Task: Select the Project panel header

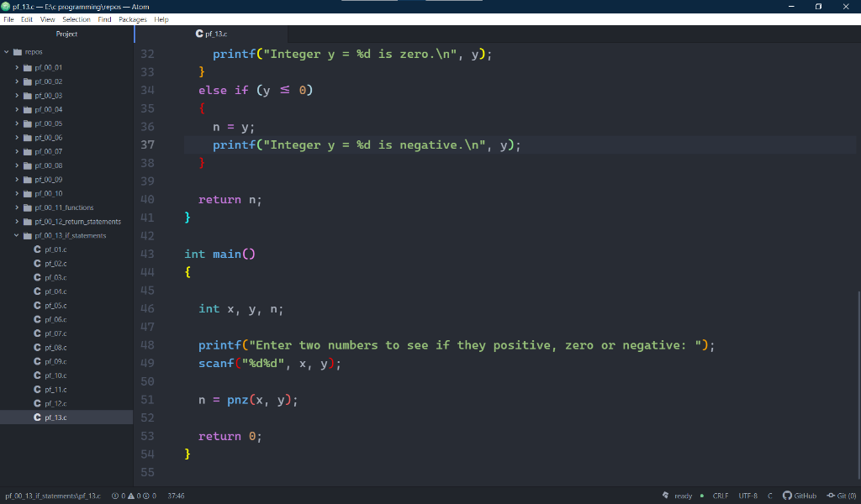Action: [x=66, y=34]
